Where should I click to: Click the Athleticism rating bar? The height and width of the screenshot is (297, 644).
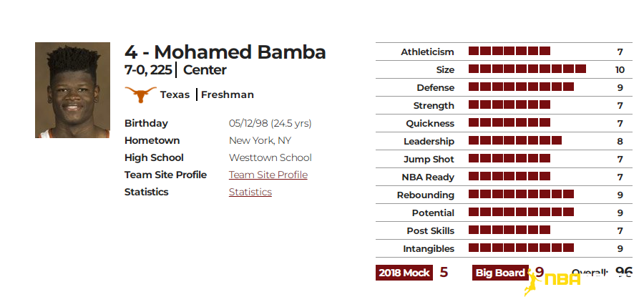coord(509,51)
